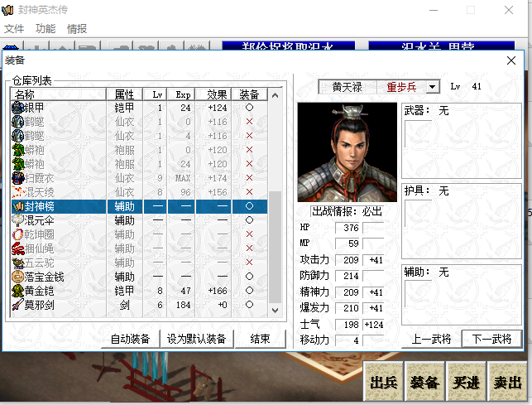Viewport: 532px width, 405px height.
Task: Open the 重步兵 troop type dropdown
Action: (x=434, y=87)
